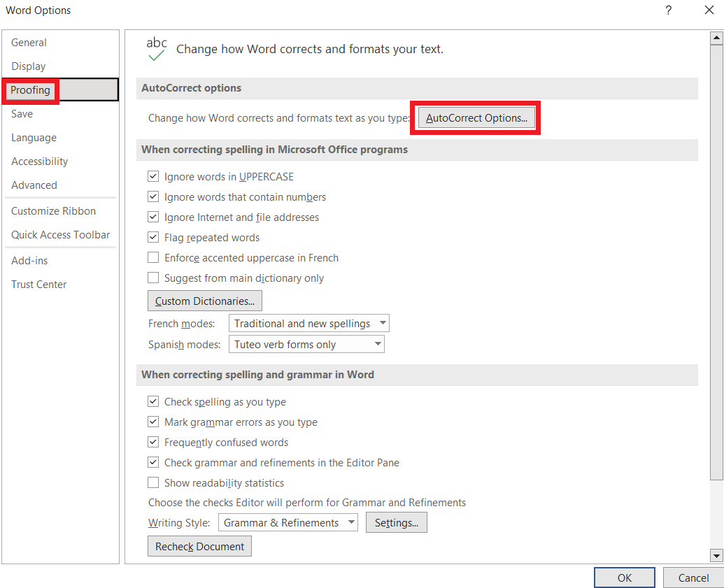Image resolution: width=724 pixels, height=588 pixels.
Task: Close the Word Options dialog
Action: (709, 10)
